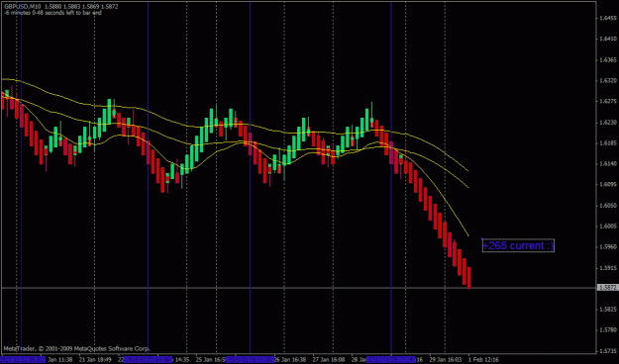
Task: Select the horizontal bid price line
Action: 298,288
